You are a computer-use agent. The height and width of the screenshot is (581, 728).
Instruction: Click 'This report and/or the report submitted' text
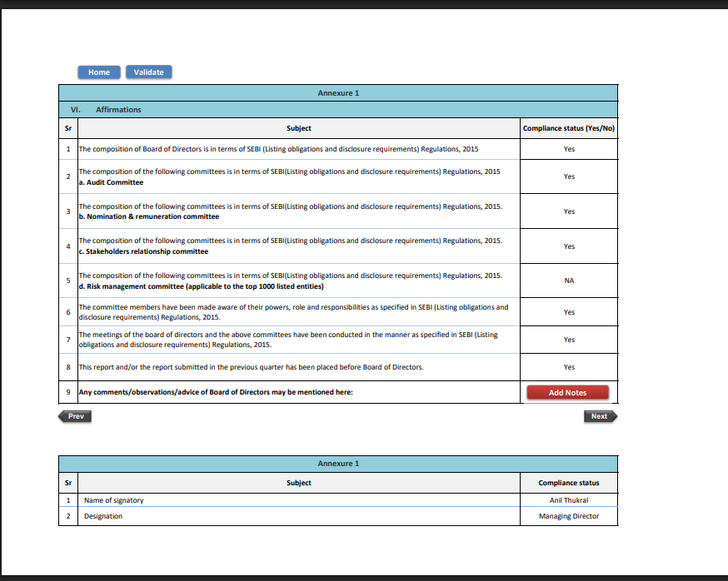coord(252,367)
